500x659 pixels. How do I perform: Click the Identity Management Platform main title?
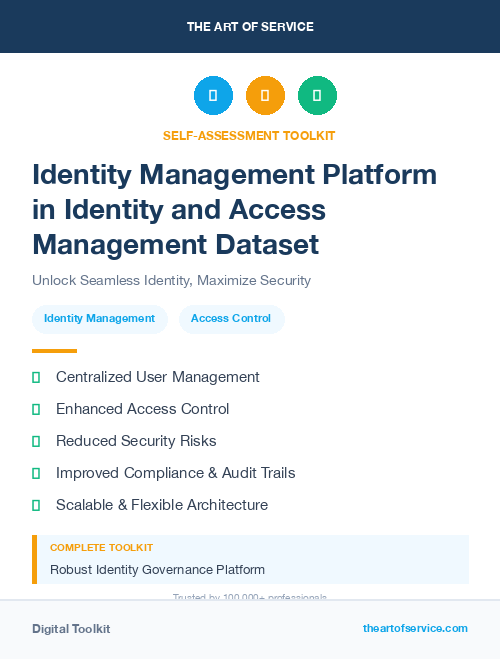click(234, 209)
